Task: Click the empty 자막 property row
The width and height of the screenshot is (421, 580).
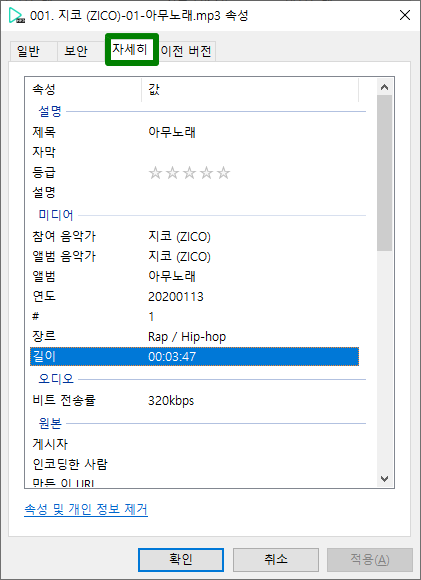Action: (x=194, y=152)
